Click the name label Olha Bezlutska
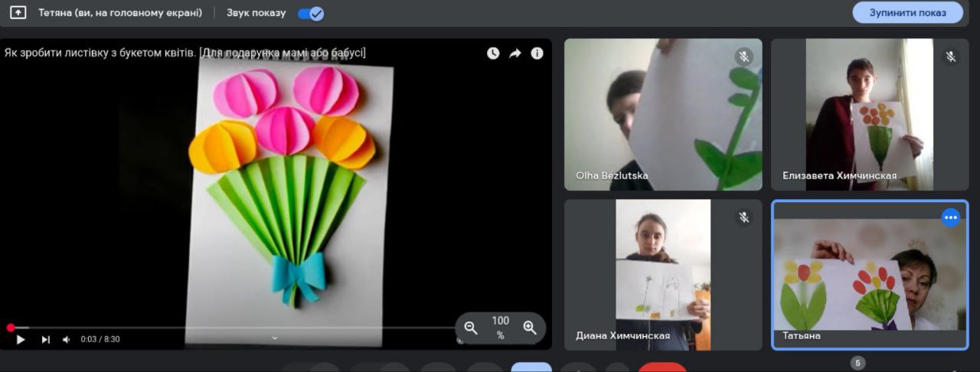Screen dimensions: 980x372 pos(612,175)
